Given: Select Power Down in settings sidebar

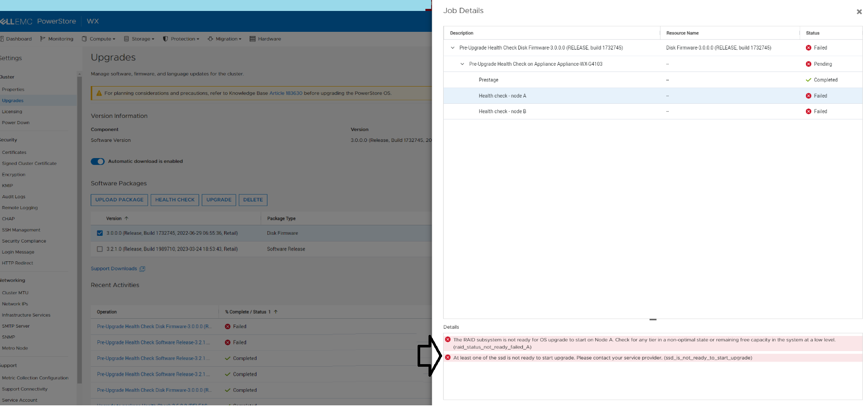Looking at the screenshot, I should click(16, 123).
